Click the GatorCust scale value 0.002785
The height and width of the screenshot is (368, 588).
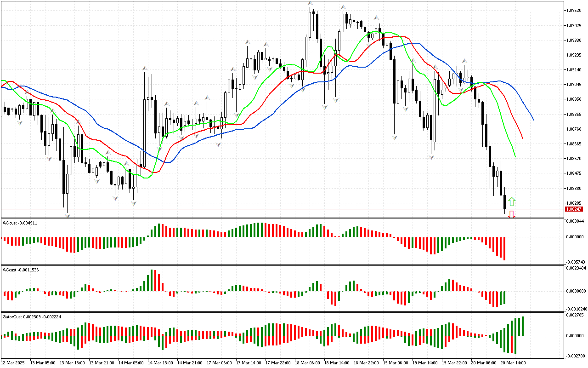tap(576, 315)
